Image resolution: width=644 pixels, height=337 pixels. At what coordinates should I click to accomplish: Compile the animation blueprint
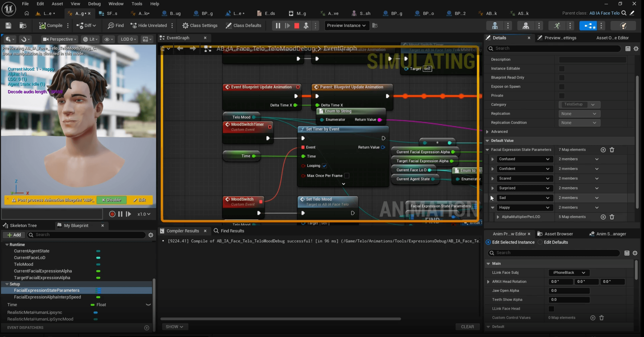point(51,25)
